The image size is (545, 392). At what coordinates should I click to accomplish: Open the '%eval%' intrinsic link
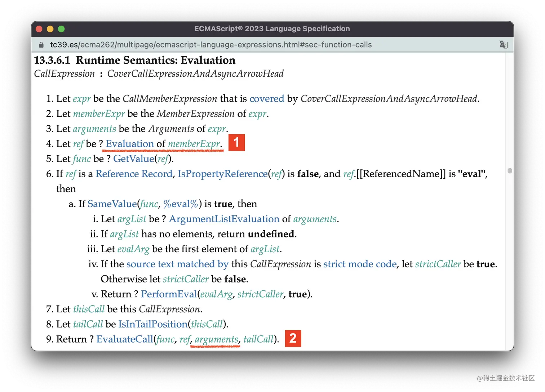181,204
